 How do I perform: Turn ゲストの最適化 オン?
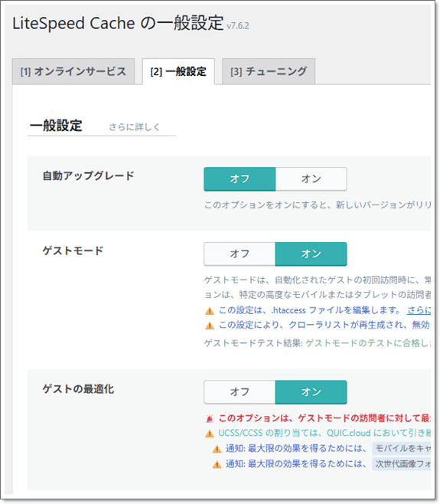[311, 392]
